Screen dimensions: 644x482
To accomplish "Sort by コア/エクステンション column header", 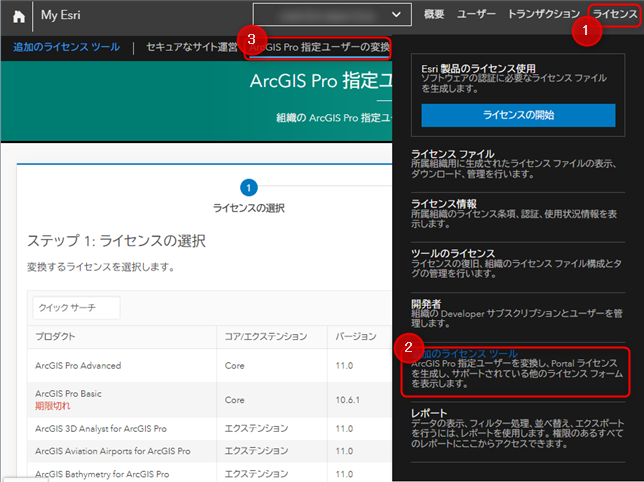I will click(x=266, y=337).
